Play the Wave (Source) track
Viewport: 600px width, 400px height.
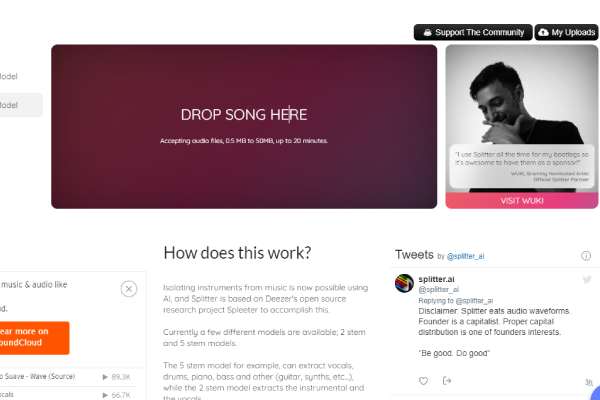[x=105, y=377]
